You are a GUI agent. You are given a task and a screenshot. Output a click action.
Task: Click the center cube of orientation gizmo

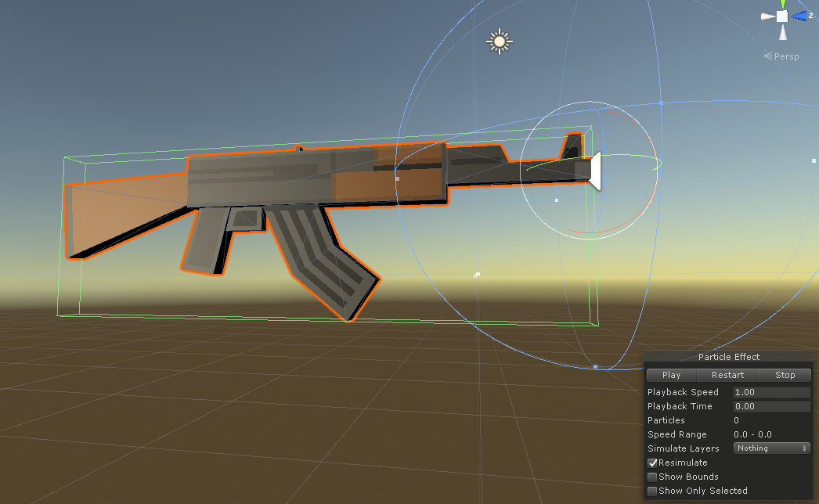(x=782, y=16)
